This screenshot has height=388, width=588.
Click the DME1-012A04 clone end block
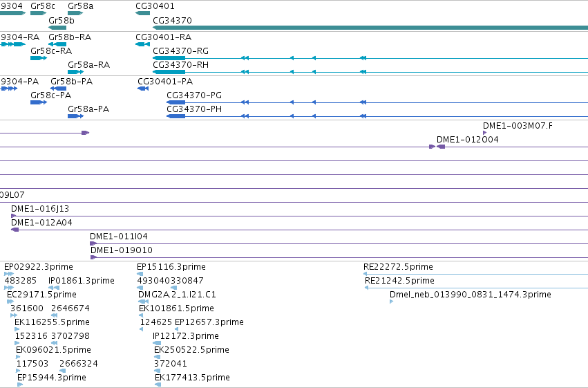15,230
